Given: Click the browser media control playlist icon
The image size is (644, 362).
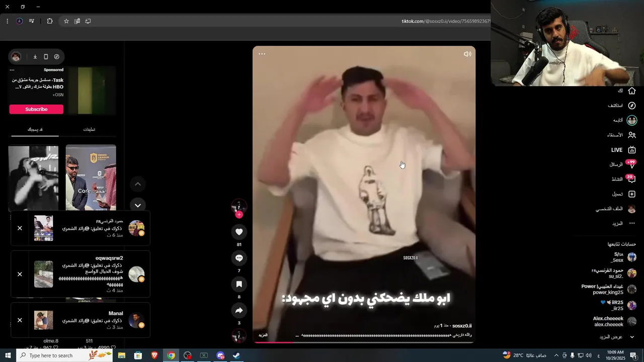Looking at the screenshot, I should pos(32,21).
